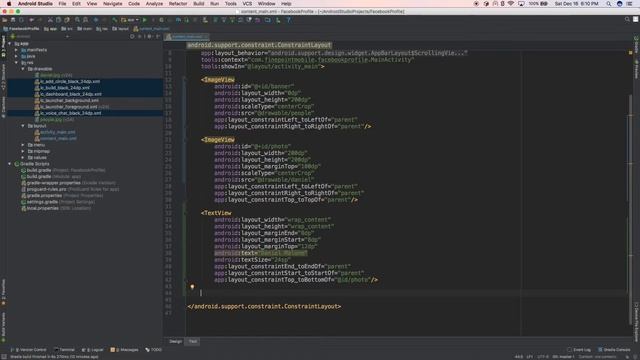Open the help question mark icon
Image resolution: width=640 pixels, height=360 pixels.
click(289, 20)
